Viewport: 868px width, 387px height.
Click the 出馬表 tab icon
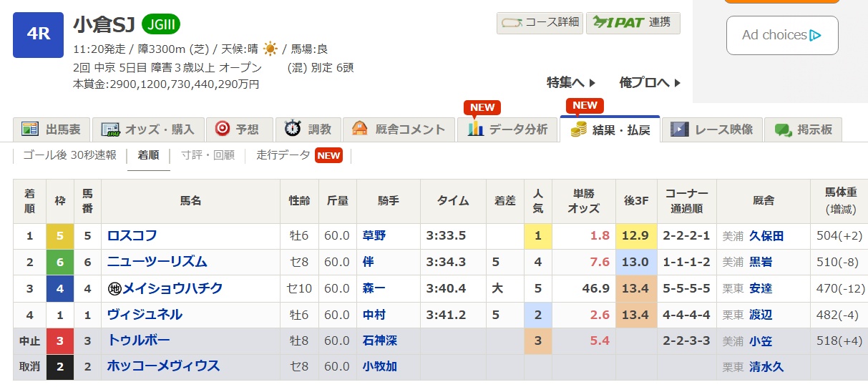[29, 129]
